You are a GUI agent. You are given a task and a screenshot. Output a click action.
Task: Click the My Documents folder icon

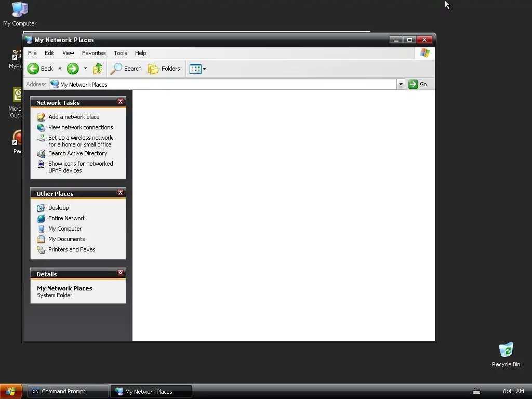pyautogui.click(x=41, y=239)
